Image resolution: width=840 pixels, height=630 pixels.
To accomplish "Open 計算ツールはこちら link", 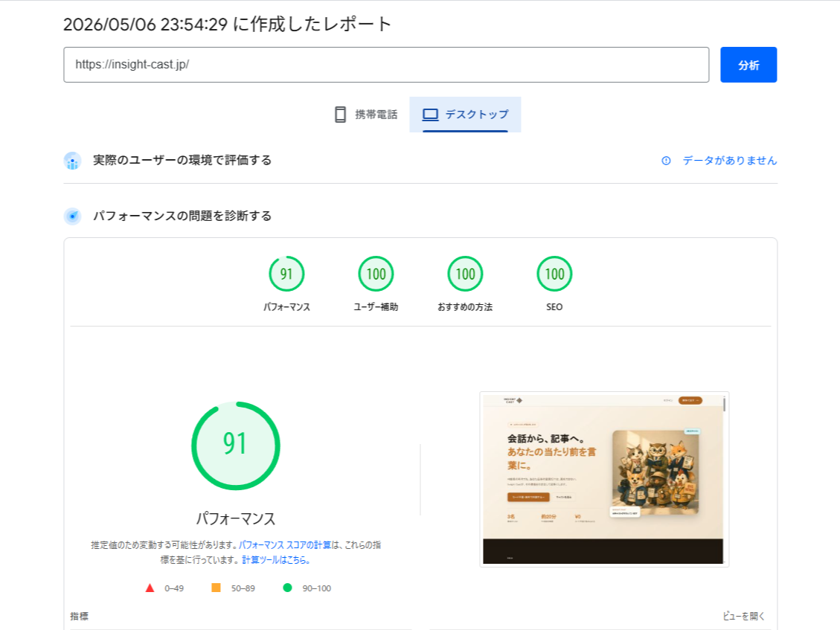I will (276, 560).
